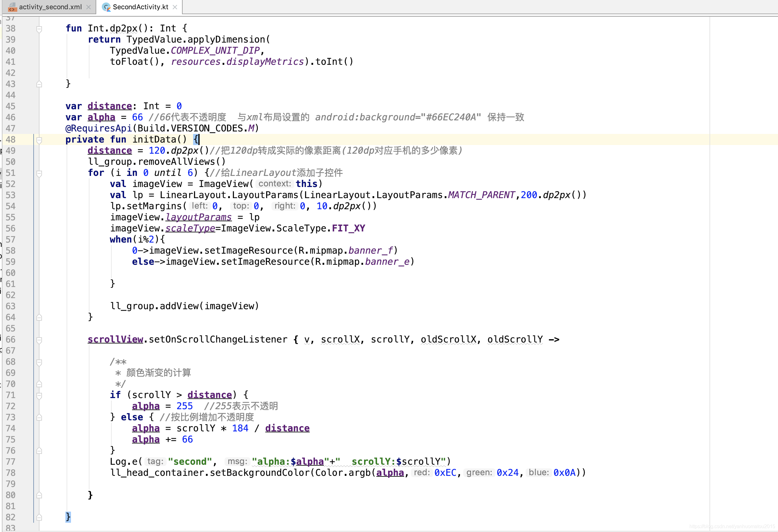Viewport: 778px width, 532px height.
Task: Click setBackgroundColor method on line 78
Action: coord(260,473)
